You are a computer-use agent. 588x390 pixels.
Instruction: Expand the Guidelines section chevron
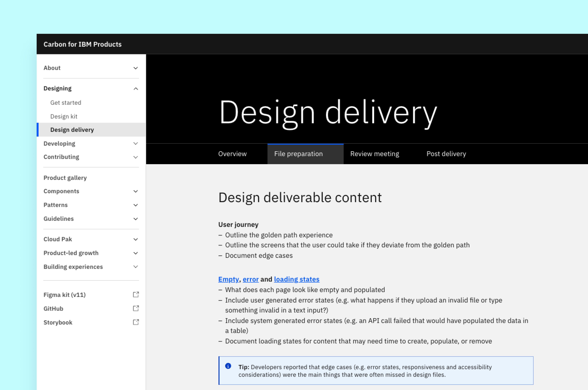[136, 219]
